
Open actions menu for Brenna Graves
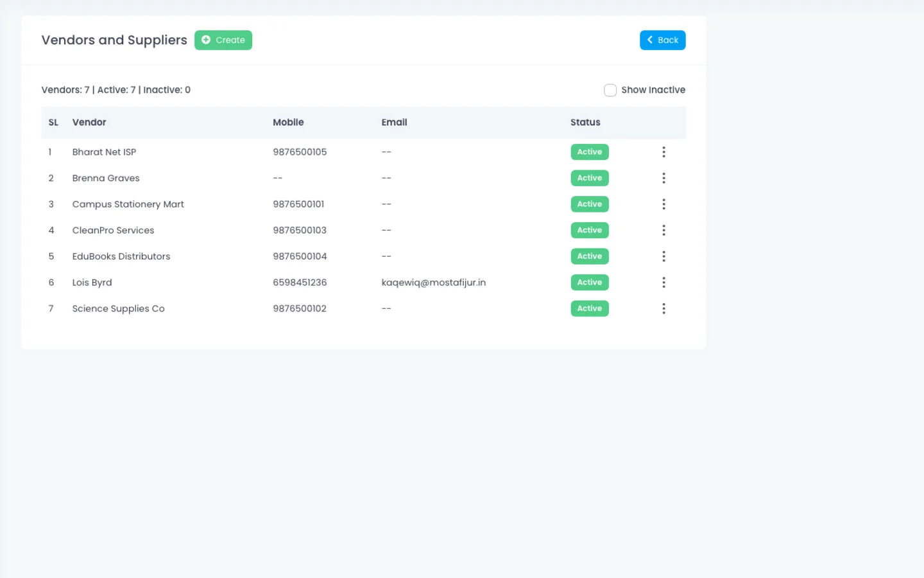click(x=663, y=178)
